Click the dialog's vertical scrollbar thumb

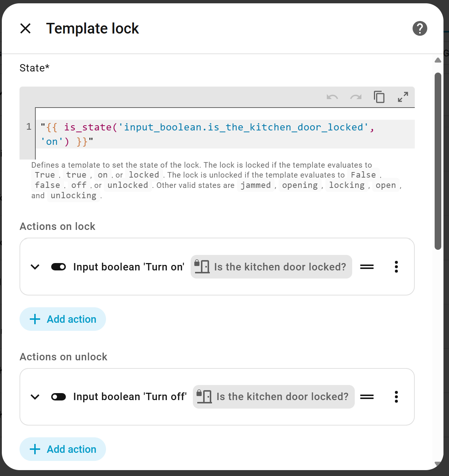tap(438, 161)
